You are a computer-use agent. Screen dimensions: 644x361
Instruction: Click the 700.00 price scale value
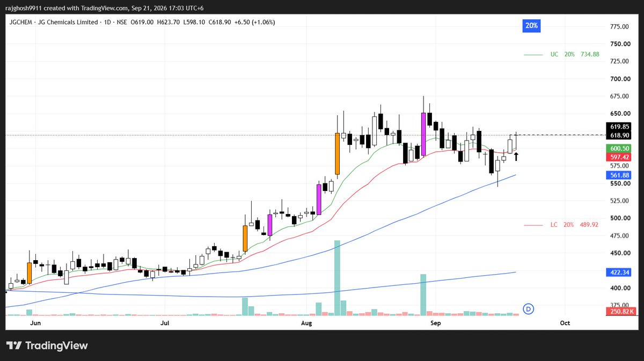[619, 79]
